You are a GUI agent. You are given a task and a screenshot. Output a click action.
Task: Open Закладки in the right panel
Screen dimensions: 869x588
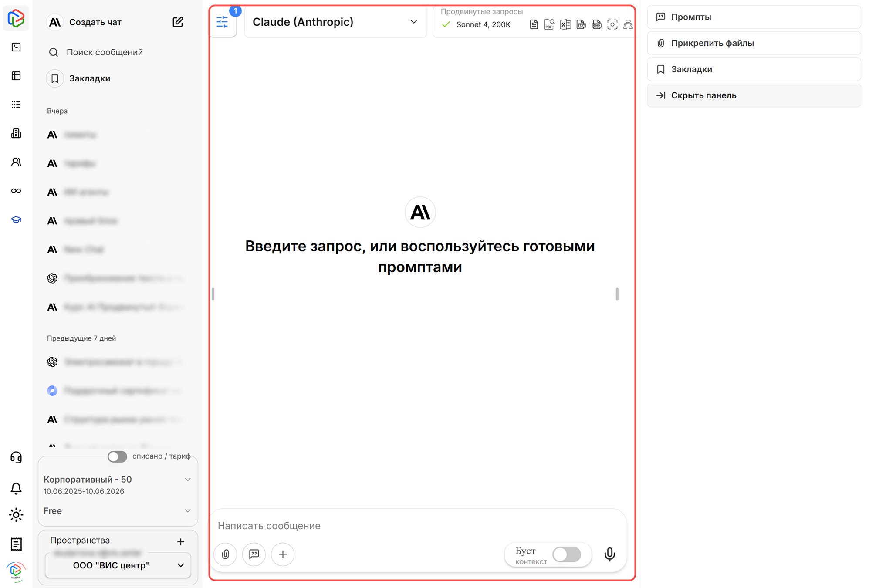pyautogui.click(x=754, y=69)
